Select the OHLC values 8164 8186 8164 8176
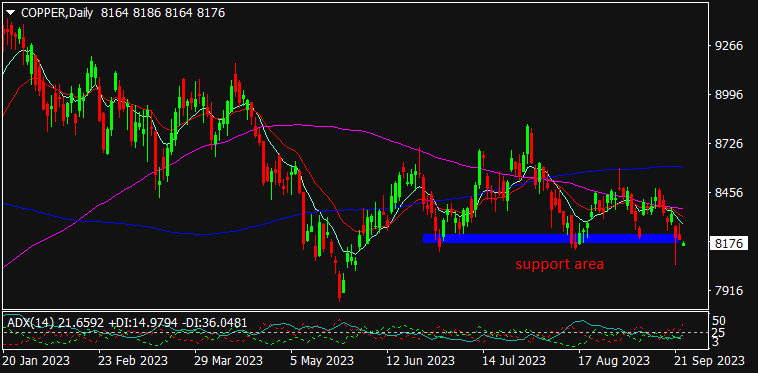Image resolution: width=758 pixels, height=373 pixels. click(163, 13)
